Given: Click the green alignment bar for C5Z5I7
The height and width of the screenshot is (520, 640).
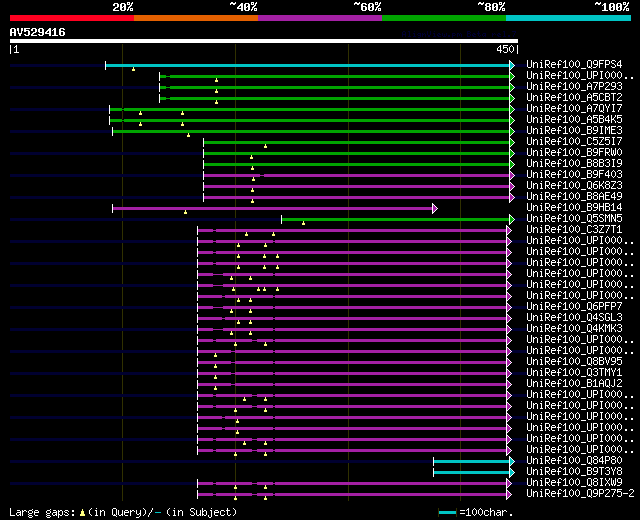Looking at the screenshot, I should click(x=357, y=142).
